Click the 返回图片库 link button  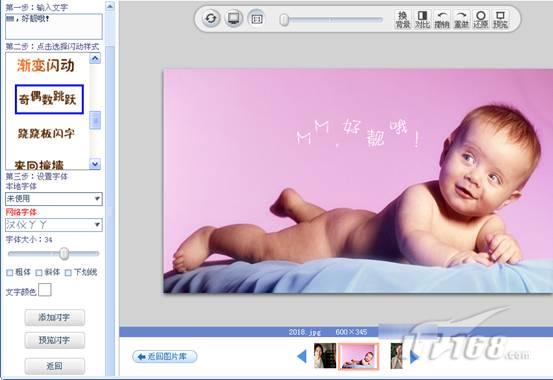(165, 356)
